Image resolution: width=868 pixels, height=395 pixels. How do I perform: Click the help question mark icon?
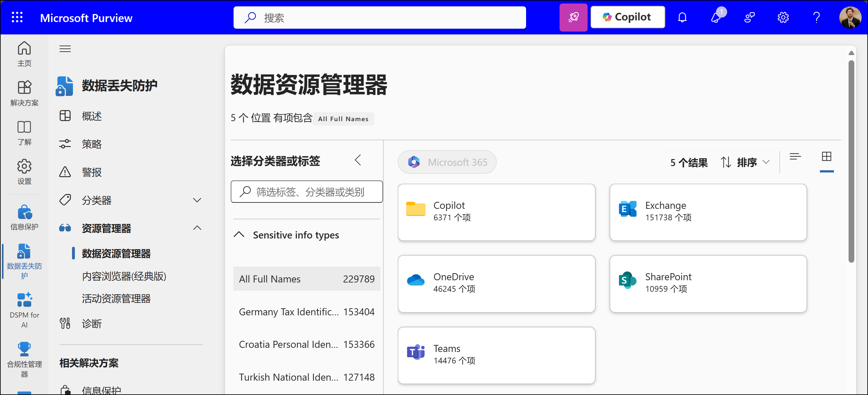click(816, 18)
